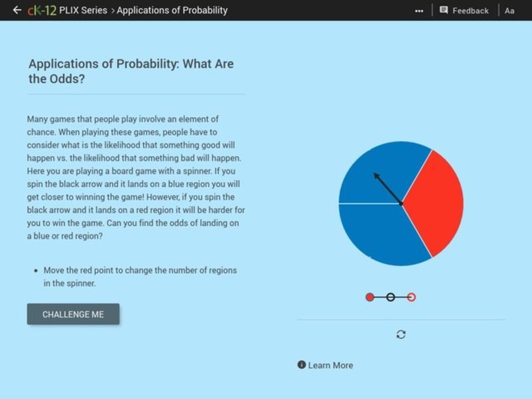Click the info icon next to Learn More
532x399 pixels.
pyautogui.click(x=301, y=365)
